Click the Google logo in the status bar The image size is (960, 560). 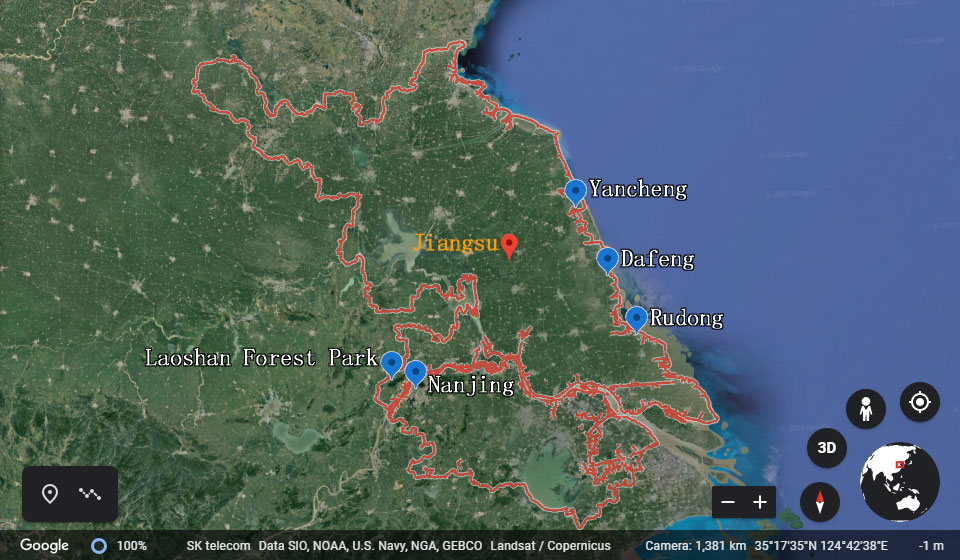[x=44, y=545]
